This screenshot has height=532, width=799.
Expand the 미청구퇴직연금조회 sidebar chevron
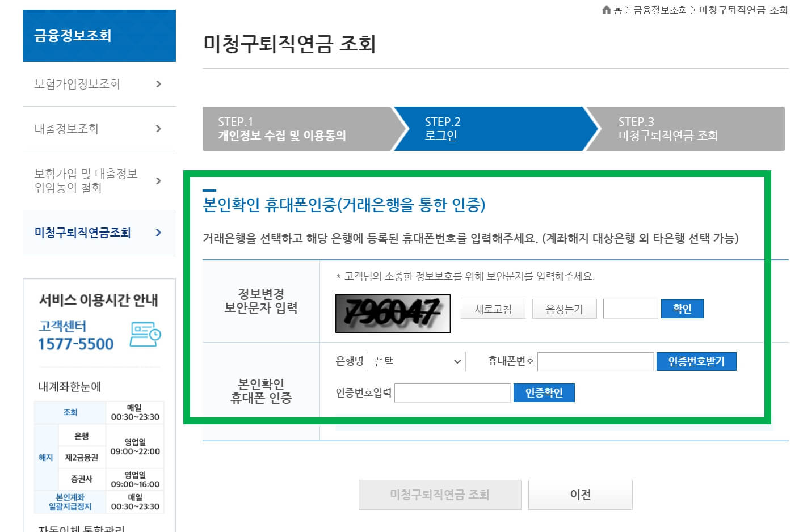(x=159, y=233)
